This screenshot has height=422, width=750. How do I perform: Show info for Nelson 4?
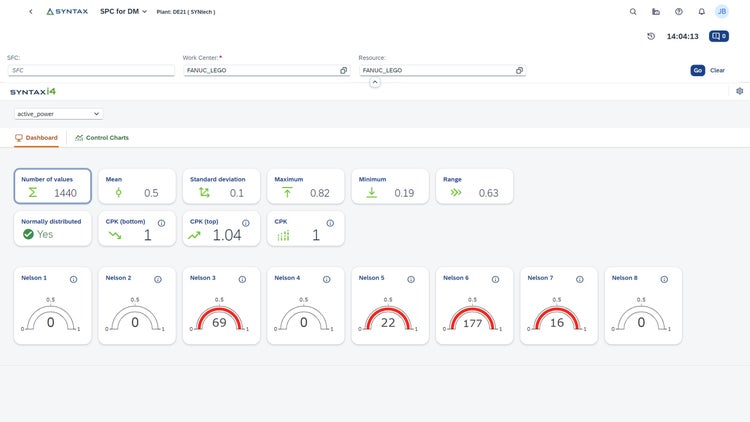tap(327, 279)
